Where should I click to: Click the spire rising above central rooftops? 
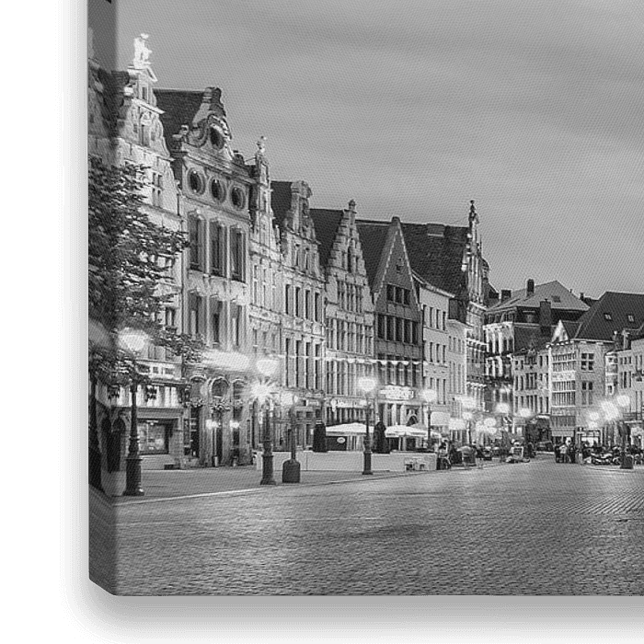pos(473,221)
